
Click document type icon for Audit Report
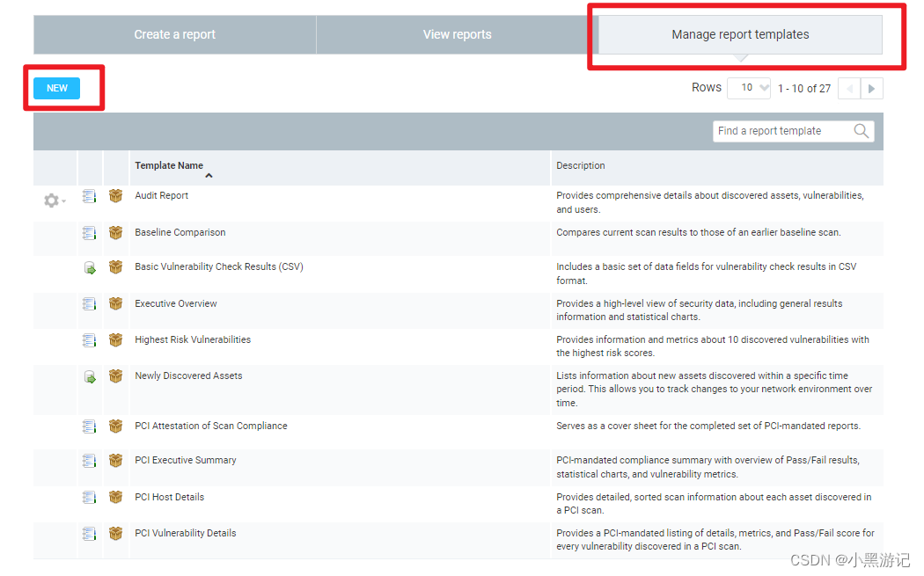pyautogui.click(x=89, y=197)
